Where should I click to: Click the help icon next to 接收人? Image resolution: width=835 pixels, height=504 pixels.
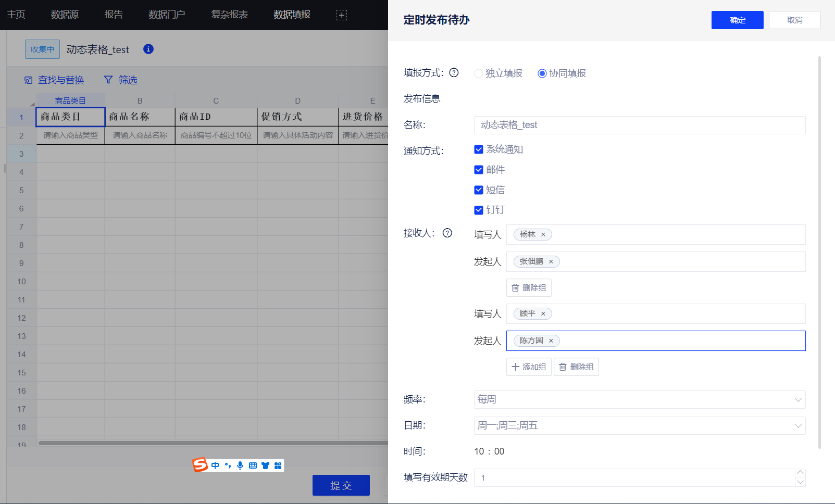pyautogui.click(x=447, y=233)
